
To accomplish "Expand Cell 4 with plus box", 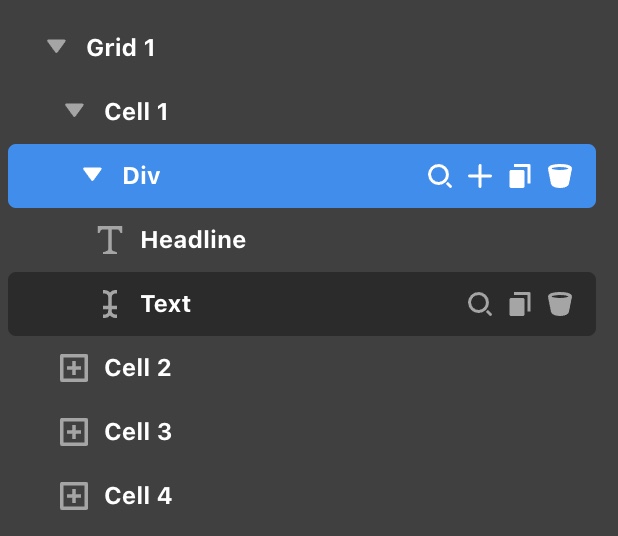I will pos(74,496).
